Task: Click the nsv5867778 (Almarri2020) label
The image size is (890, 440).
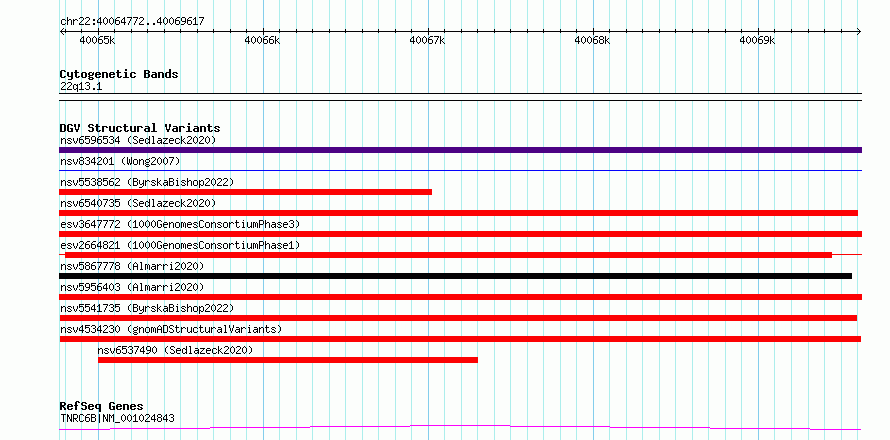Action: [x=132, y=266]
